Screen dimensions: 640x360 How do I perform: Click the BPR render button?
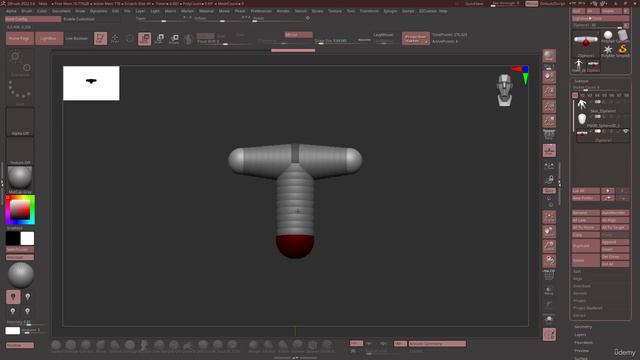tap(549, 56)
